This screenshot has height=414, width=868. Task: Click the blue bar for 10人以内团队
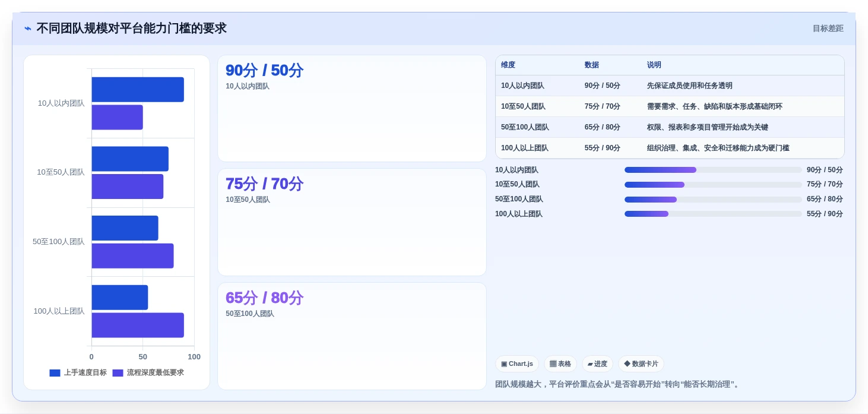tap(138, 90)
